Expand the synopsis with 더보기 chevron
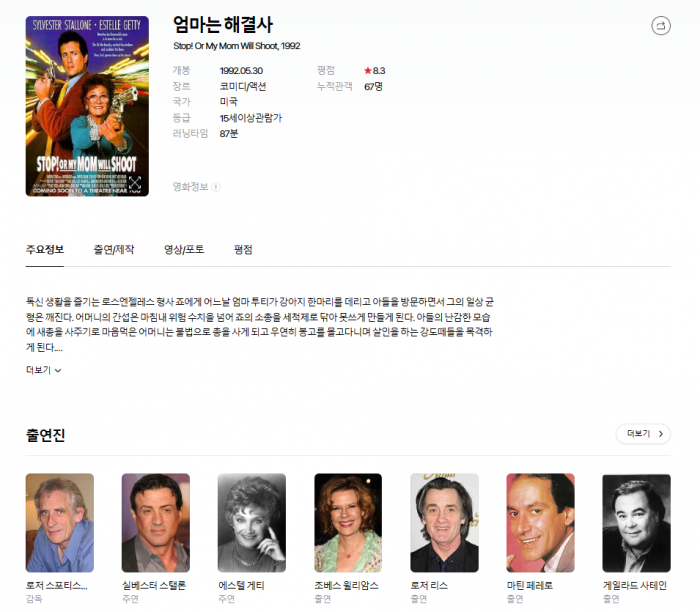The width and height of the screenshot is (700, 612). click(x=44, y=370)
